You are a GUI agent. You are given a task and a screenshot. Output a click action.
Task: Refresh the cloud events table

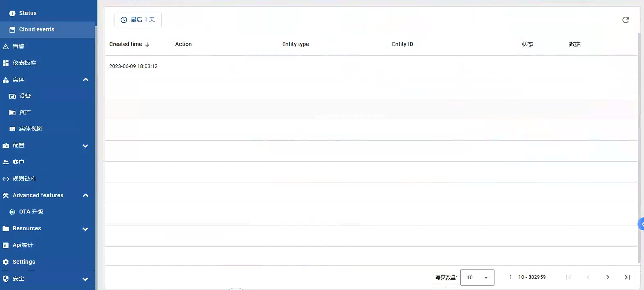626,20
